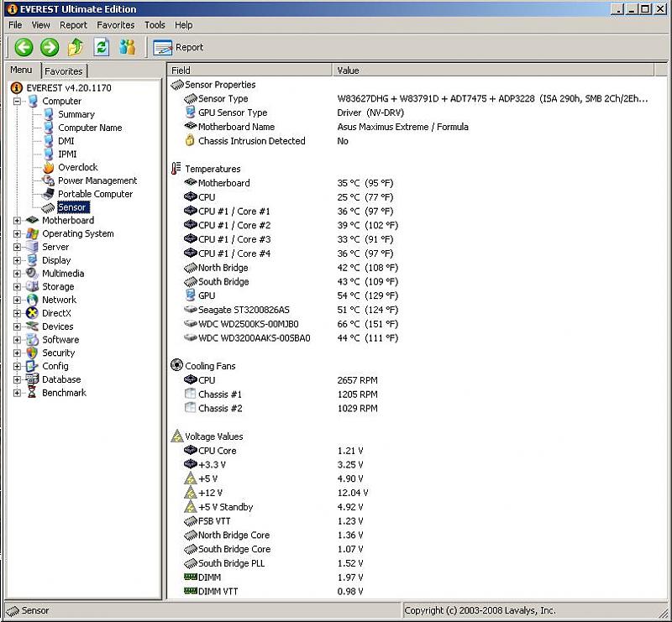Screen dimensions: 672x622
Task: Click the Chassis Intrusion Detected lock icon
Action: [190, 140]
